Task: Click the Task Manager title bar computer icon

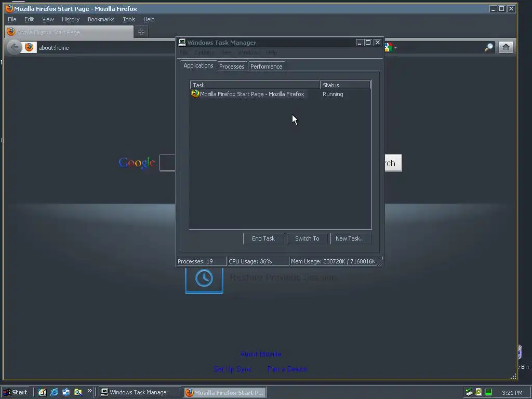Action: click(x=182, y=43)
